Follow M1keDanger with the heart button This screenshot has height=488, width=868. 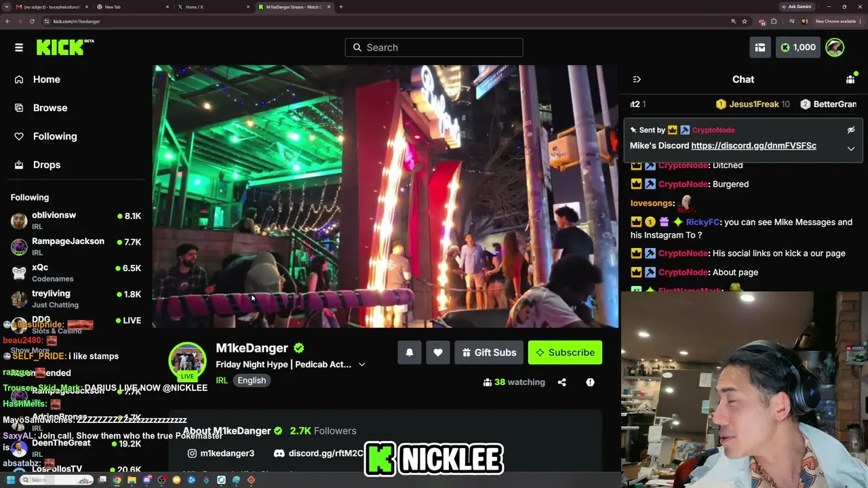coord(438,352)
